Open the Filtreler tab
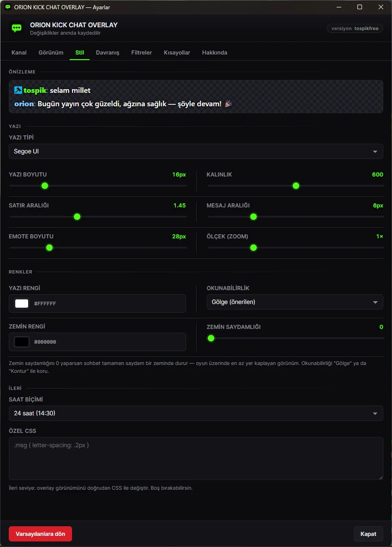The height and width of the screenshot is (547, 392). (x=142, y=52)
